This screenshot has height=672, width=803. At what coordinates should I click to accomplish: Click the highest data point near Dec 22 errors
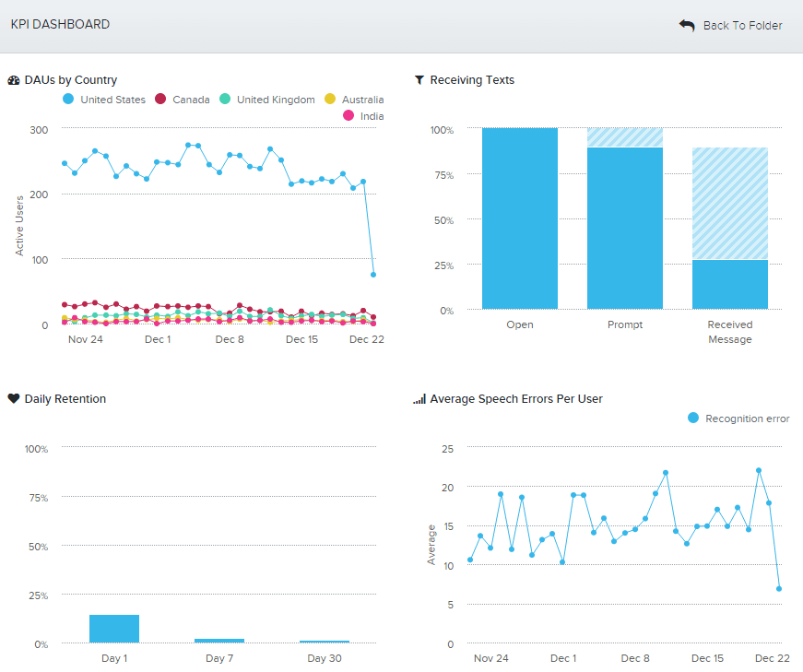point(758,469)
